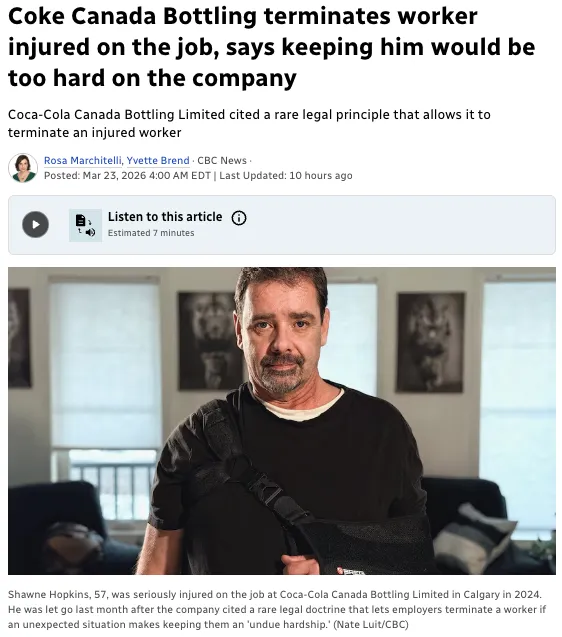Click the framed picture on the right wall
The image size is (562, 637).
click(x=431, y=342)
